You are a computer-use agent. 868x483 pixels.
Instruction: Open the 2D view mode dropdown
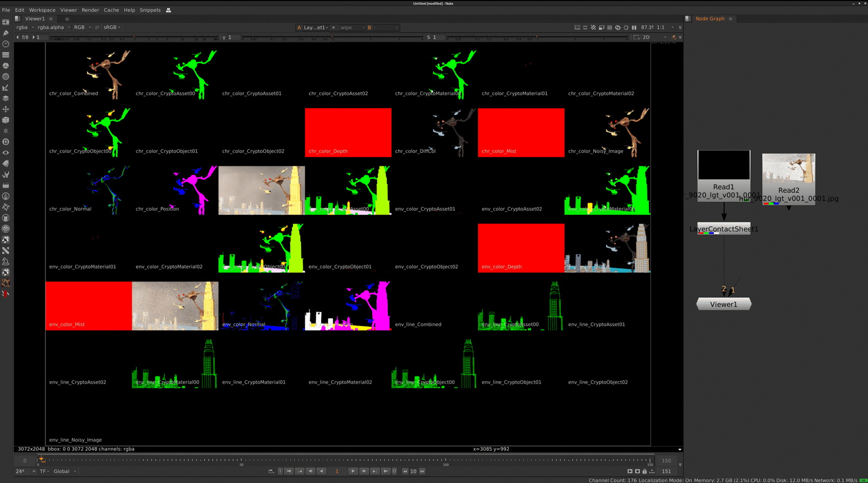pos(654,37)
